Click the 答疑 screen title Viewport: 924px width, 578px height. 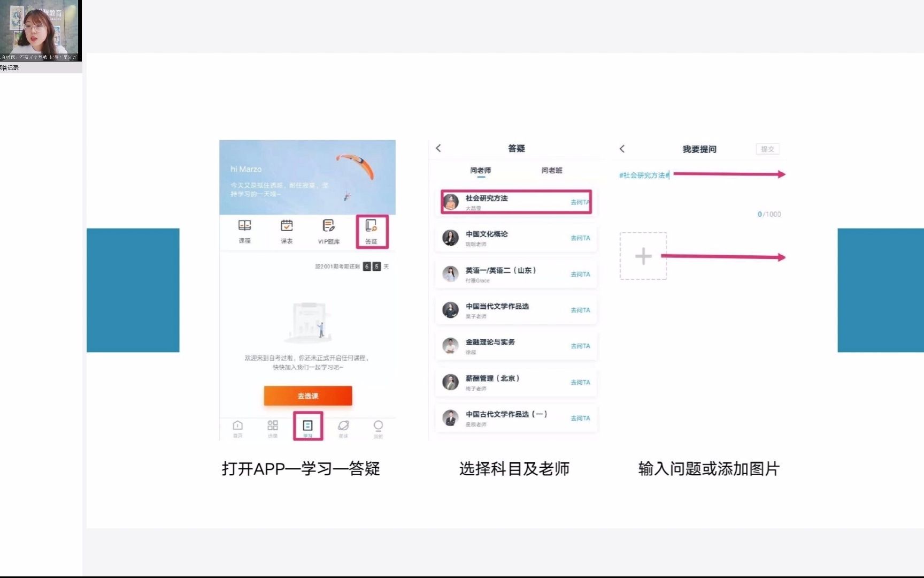(x=517, y=148)
